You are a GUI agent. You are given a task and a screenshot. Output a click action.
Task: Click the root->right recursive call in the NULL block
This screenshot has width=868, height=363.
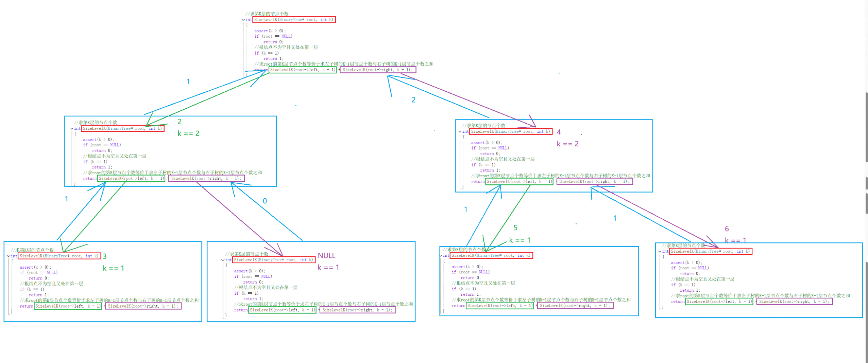point(357,310)
